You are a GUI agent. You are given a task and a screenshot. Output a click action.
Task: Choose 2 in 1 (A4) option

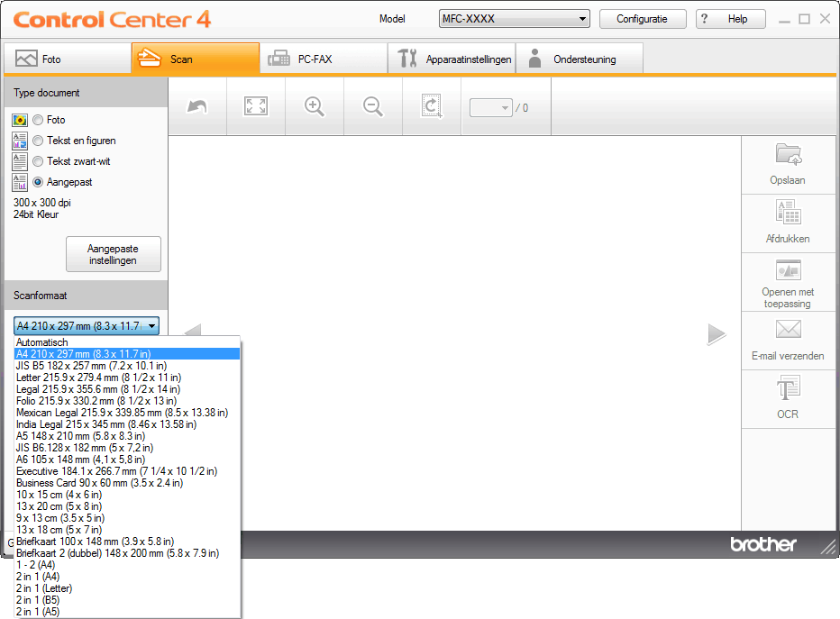coord(127,578)
